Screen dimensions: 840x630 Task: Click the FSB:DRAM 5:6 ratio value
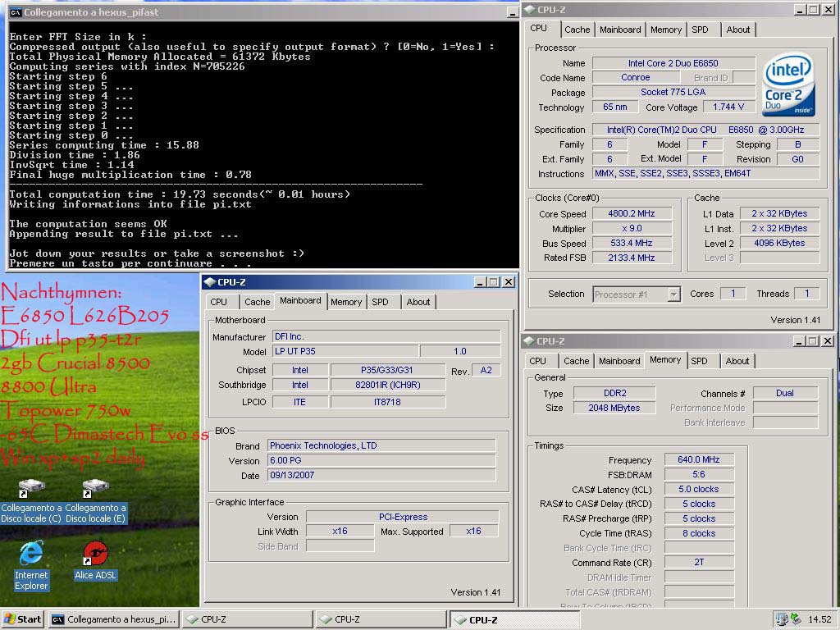pos(699,474)
